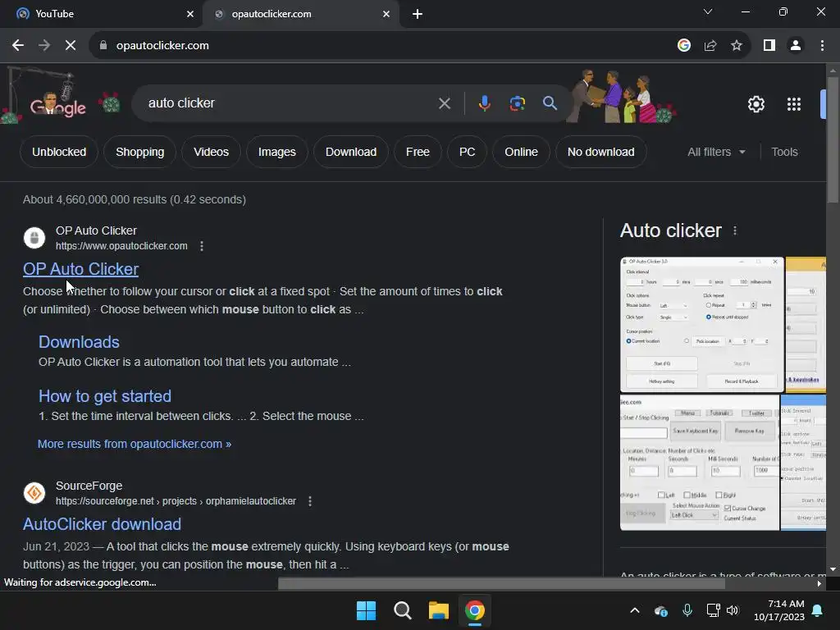Viewport: 840px width, 630px height.
Task: Start a voice search with the microphone
Action: (x=484, y=103)
